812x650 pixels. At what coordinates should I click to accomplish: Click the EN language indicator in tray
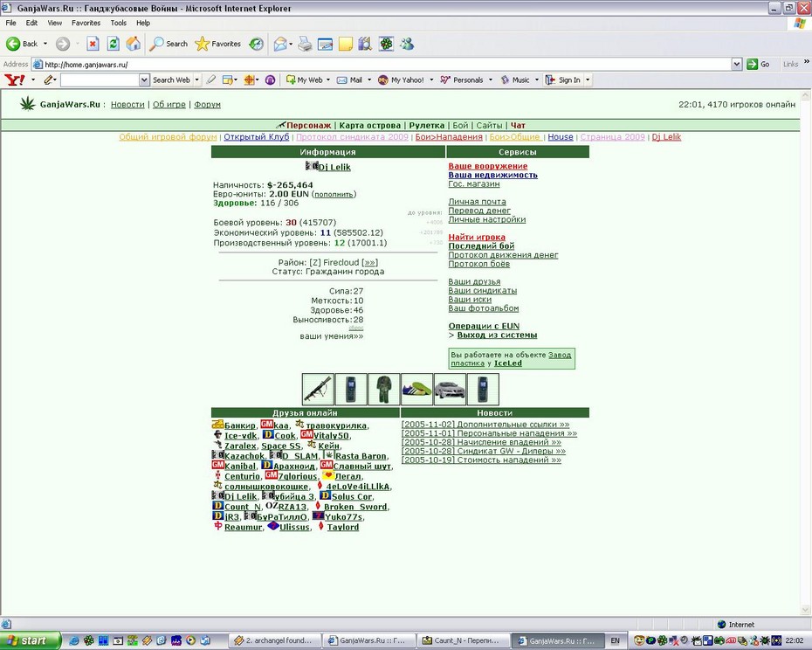(616, 640)
